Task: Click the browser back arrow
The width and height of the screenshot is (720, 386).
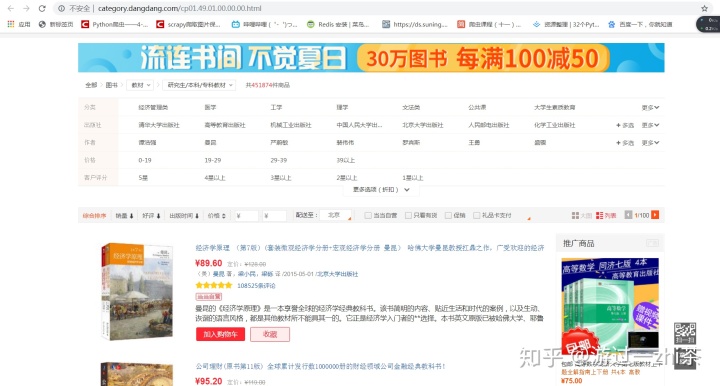Action: [x=11, y=8]
